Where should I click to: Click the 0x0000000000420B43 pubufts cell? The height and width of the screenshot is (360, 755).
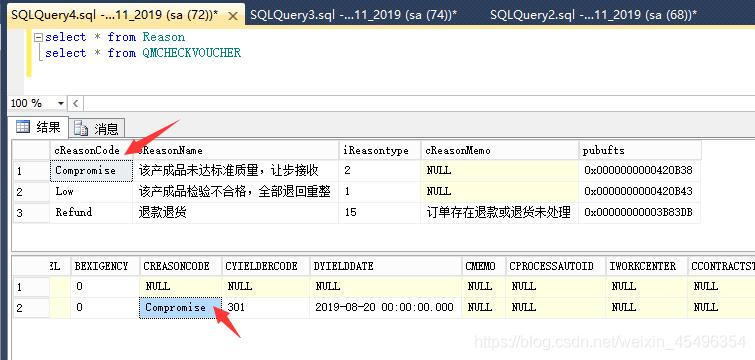point(639,192)
